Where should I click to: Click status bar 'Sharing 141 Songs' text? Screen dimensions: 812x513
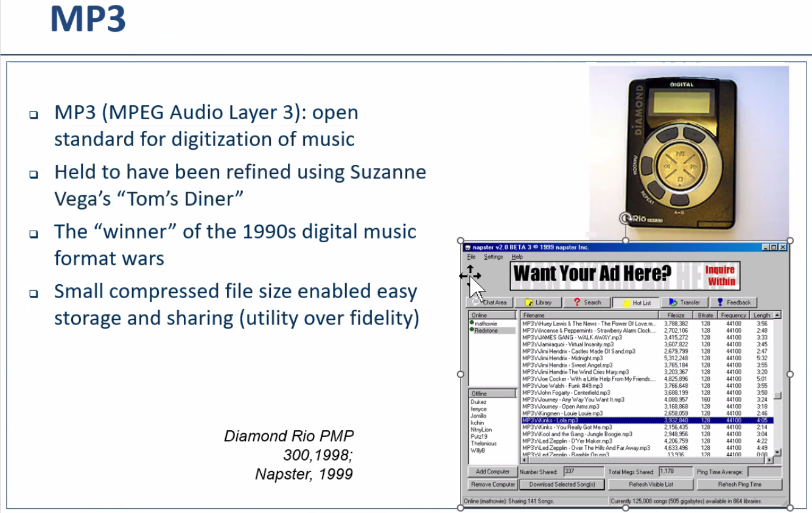point(509,501)
